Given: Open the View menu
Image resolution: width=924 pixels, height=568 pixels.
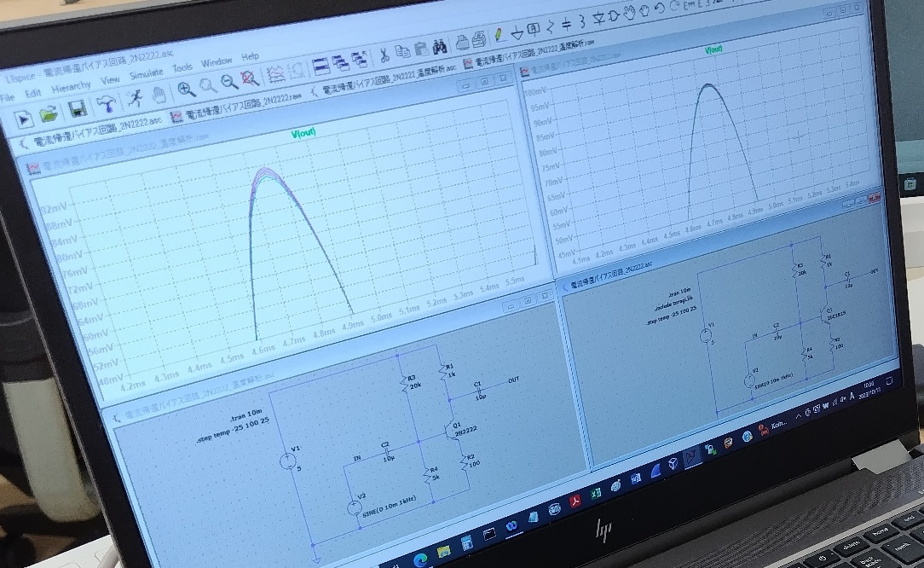Looking at the screenshot, I should click(x=110, y=79).
